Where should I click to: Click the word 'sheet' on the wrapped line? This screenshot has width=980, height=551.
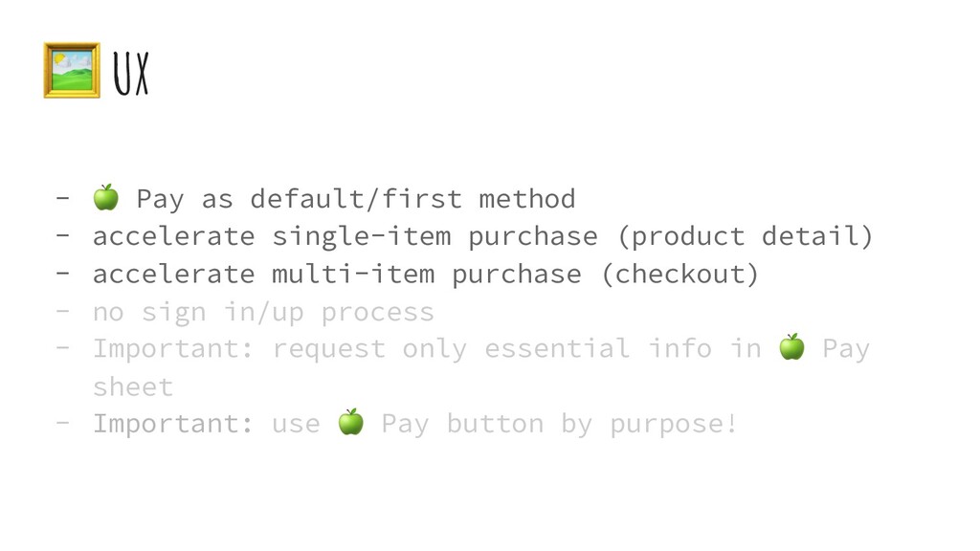[x=133, y=386]
